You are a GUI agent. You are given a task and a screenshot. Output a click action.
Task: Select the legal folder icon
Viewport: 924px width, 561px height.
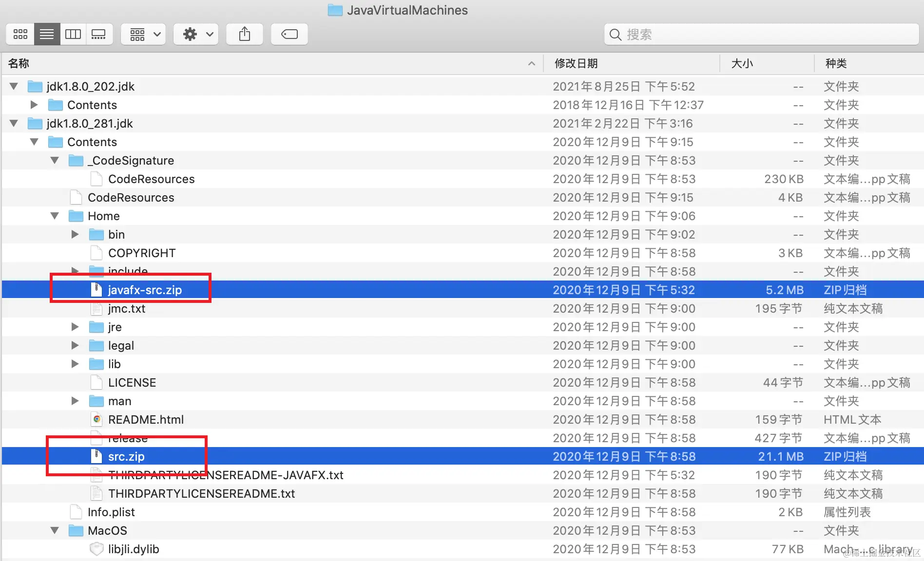point(96,345)
